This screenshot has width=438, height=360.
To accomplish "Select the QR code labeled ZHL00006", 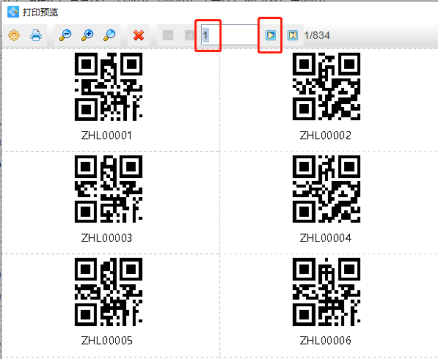I will click(x=327, y=292).
